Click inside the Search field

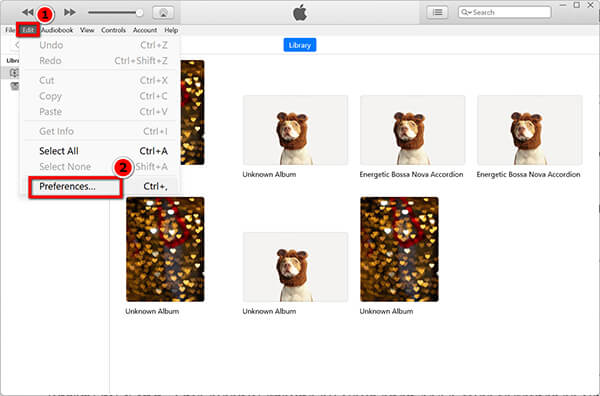(504, 12)
